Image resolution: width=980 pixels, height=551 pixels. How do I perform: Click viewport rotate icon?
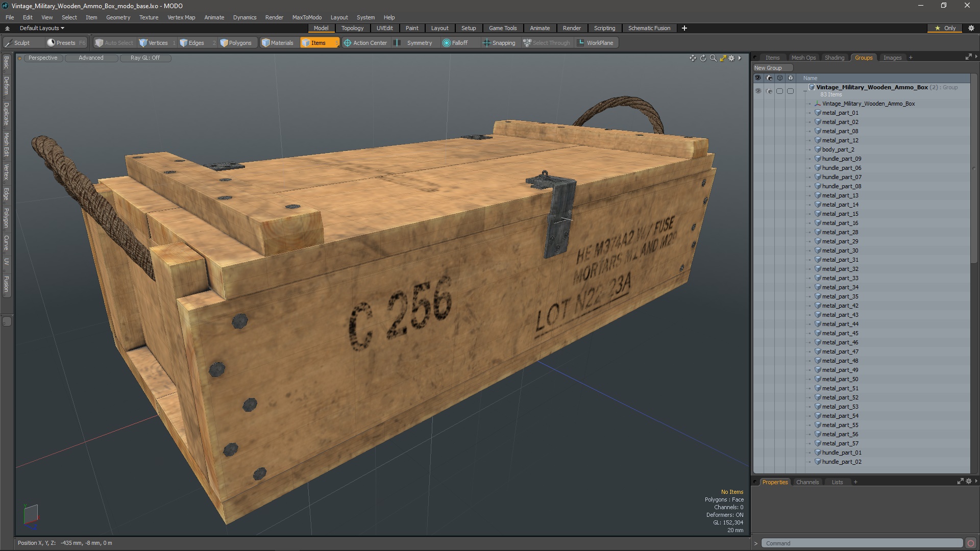(703, 58)
